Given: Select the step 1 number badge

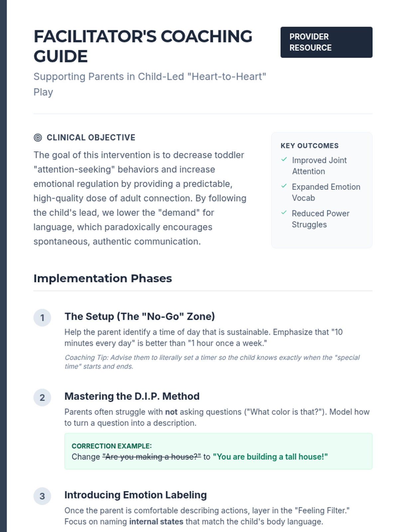Looking at the screenshot, I should (42, 318).
